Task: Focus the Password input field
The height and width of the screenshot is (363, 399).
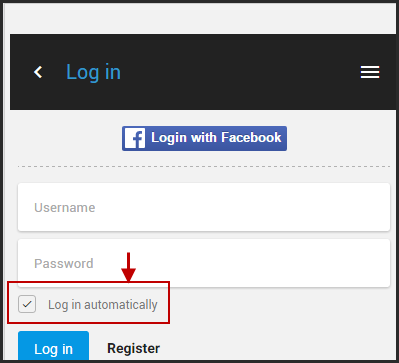Action: [x=204, y=263]
